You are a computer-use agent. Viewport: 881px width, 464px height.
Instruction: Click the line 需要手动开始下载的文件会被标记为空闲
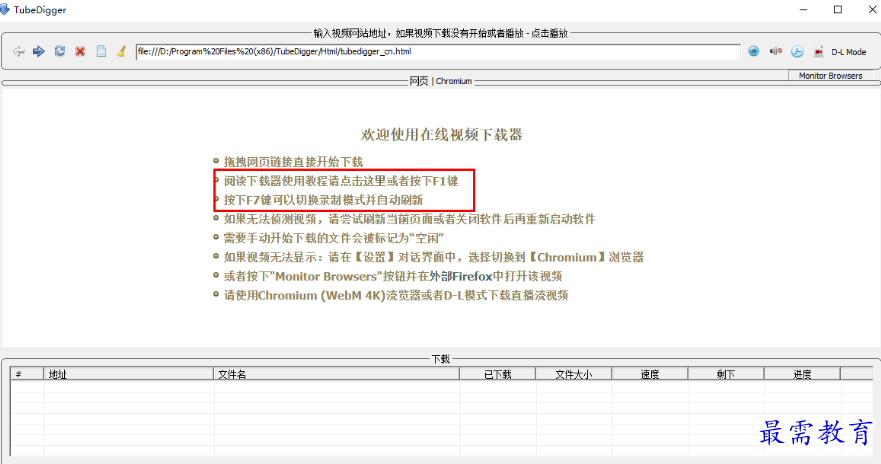(334, 238)
